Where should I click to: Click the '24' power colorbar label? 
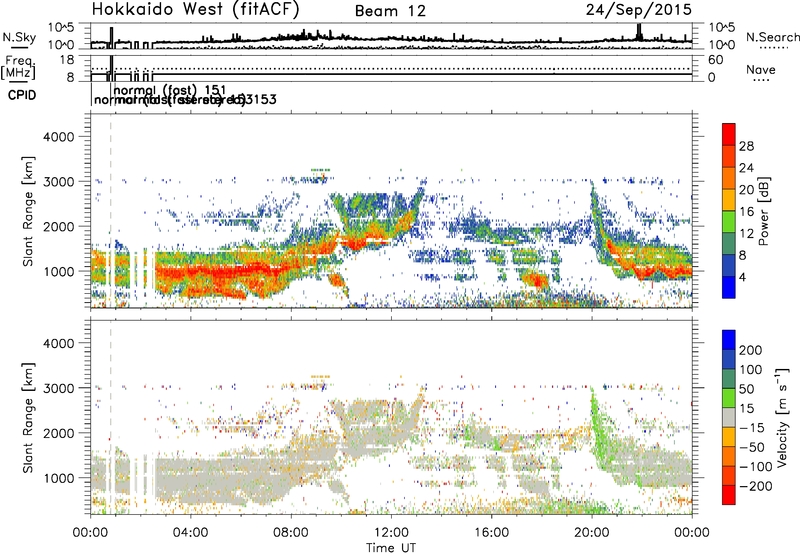(x=746, y=168)
